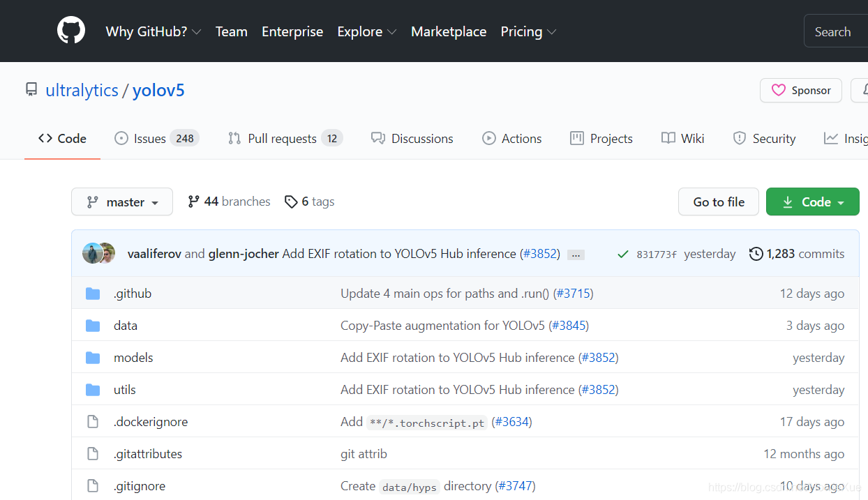Image resolution: width=868 pixels, height=500 pixels.
Task: Open the Explore dropdown menu
Action: (367, 31)
